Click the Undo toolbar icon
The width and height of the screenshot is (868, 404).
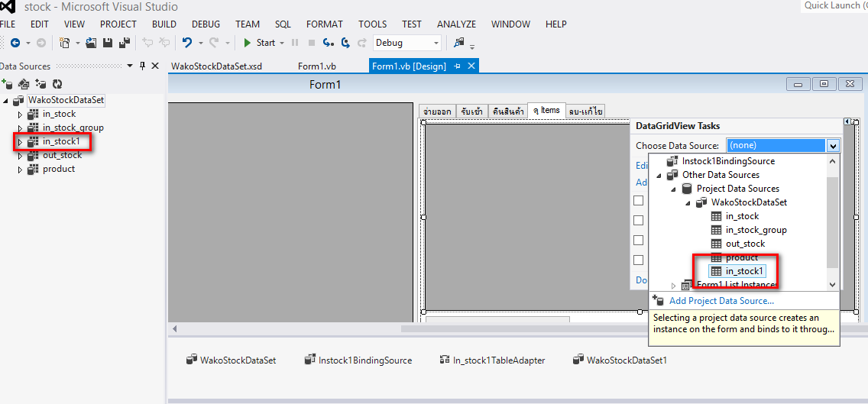[x=187, y=43]
